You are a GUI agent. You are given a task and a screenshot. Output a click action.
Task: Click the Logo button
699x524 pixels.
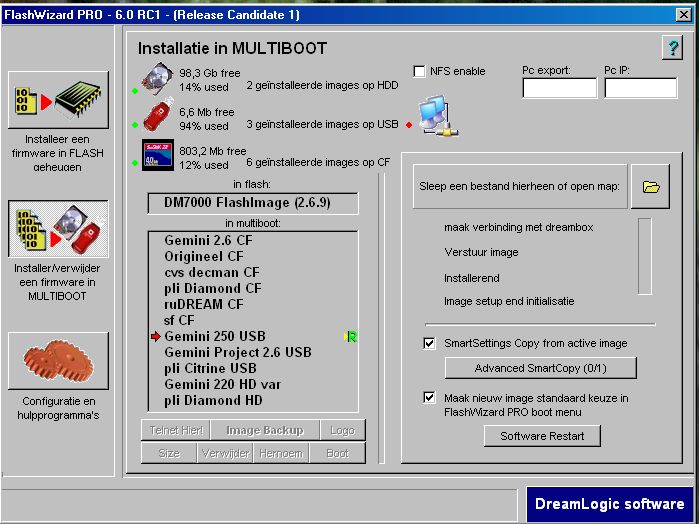click(342, 430)
